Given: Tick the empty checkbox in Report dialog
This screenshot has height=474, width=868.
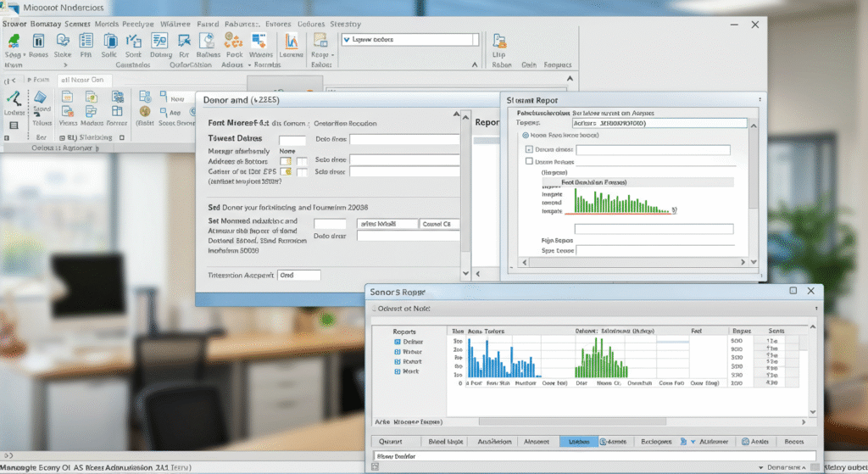Looking at the screenshot, I should click(x=530, y=160).
